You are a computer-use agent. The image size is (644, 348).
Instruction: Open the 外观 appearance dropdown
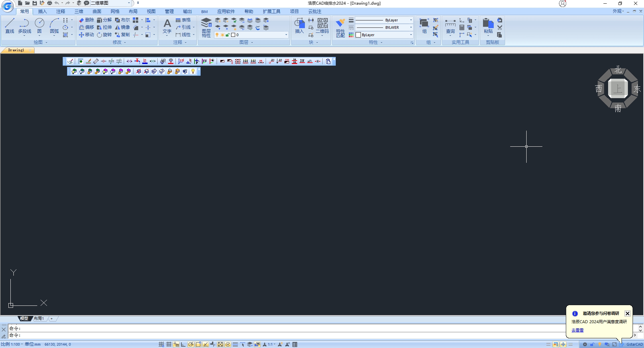tap(618, 11)
